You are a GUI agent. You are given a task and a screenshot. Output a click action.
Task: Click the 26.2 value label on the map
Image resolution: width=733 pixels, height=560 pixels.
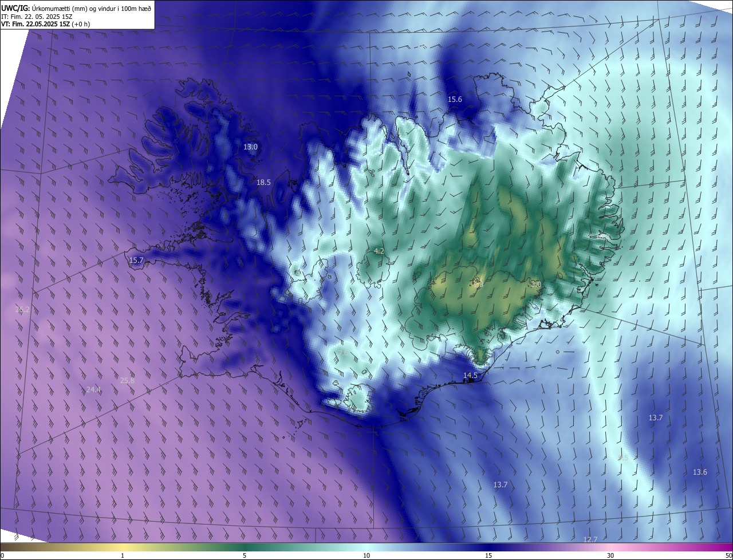pos(22,310)
